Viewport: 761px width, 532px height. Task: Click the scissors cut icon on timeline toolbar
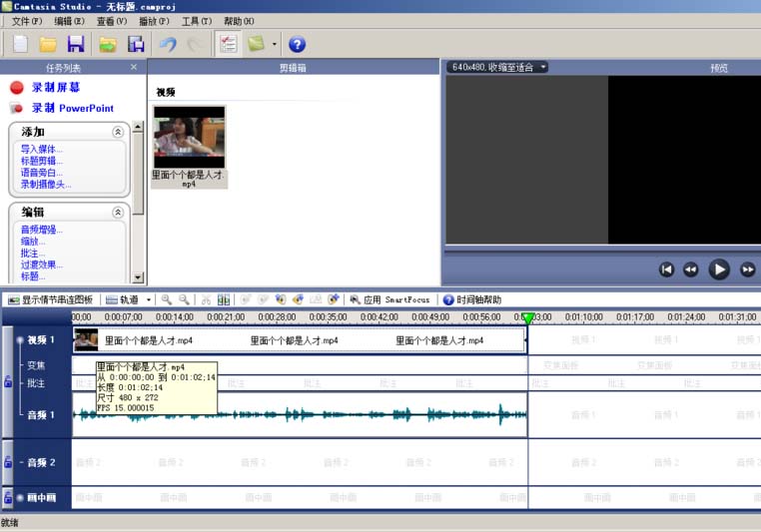click(206, 299)
